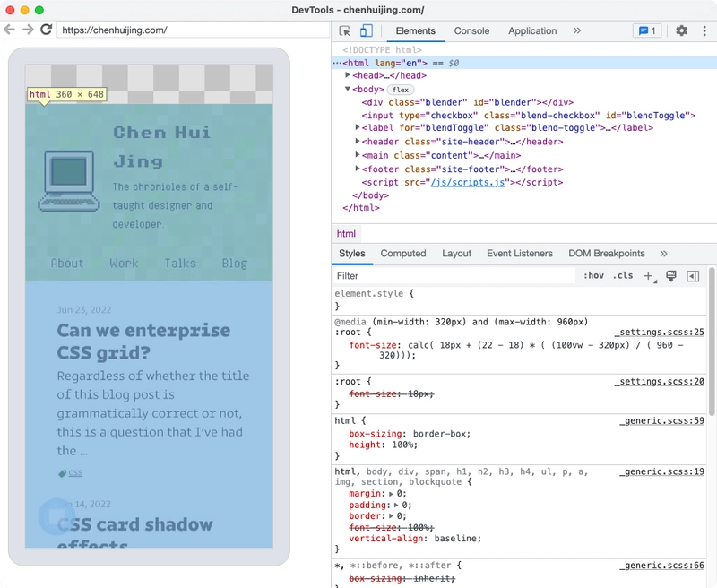Viewport: 717px width, 588px height.
Task: Expand the footer site-footer node
Action: click(358, 169)
